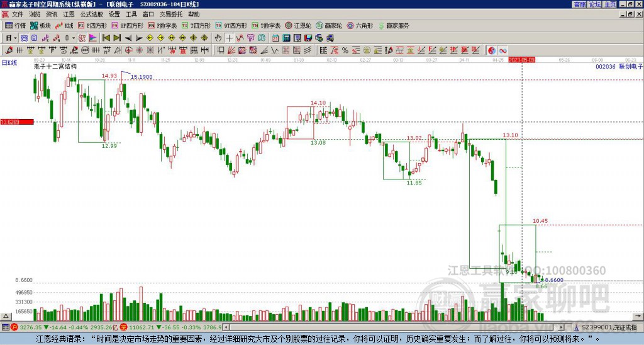Click the 002036 联创电子 stock name
Image resolution: width=644 pixels, height=345 pixels.
coord(619,66)
